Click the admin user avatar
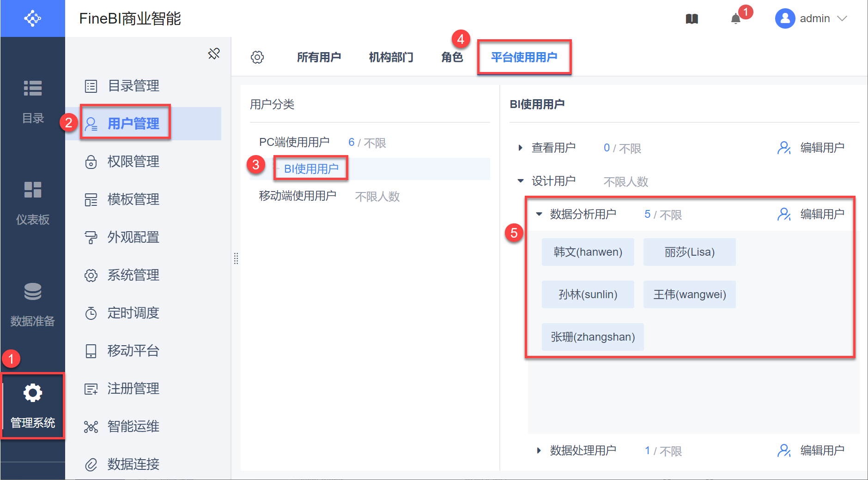The image size is (868, 480). click(785, 18)
